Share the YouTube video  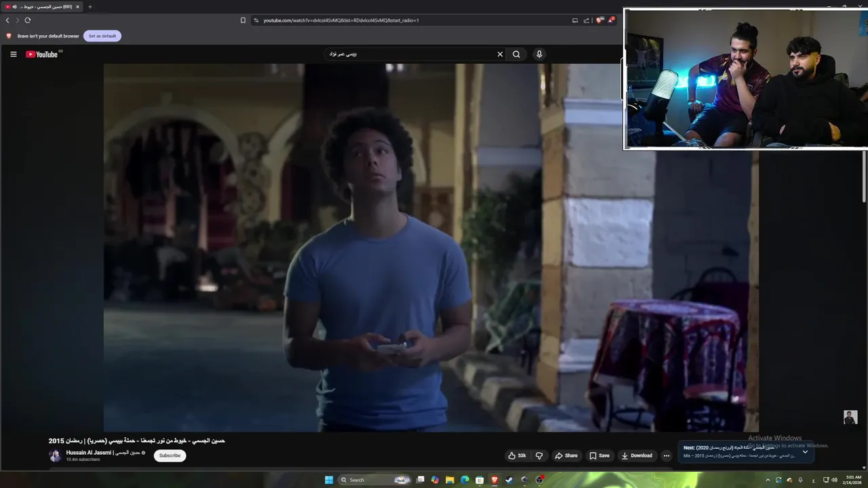click(566, 455)
